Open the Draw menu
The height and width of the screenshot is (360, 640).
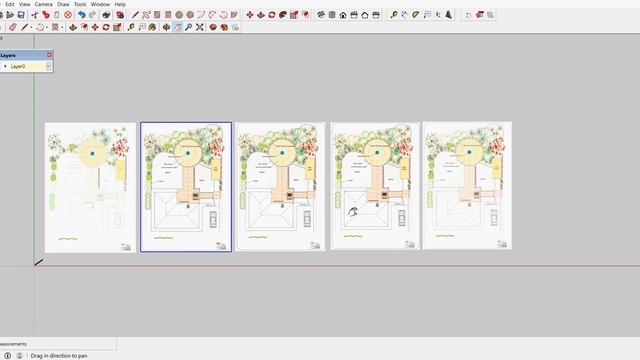coord(63,4)
